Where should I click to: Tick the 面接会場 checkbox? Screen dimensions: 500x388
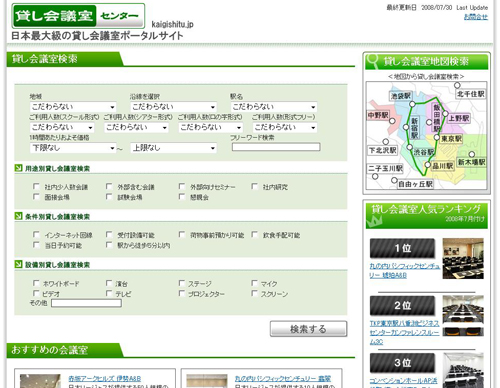pos(36,197)
